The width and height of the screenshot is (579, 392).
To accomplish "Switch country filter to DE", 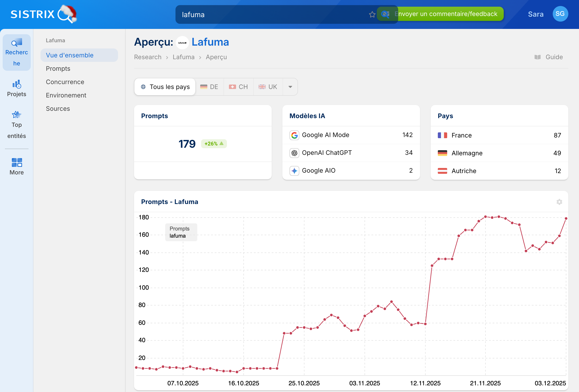I will click(209, 87).
